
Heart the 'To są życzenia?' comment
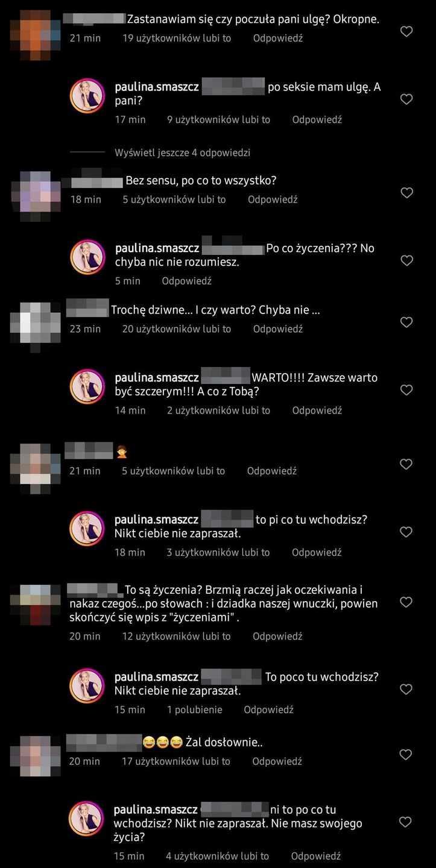click(406, 602)
